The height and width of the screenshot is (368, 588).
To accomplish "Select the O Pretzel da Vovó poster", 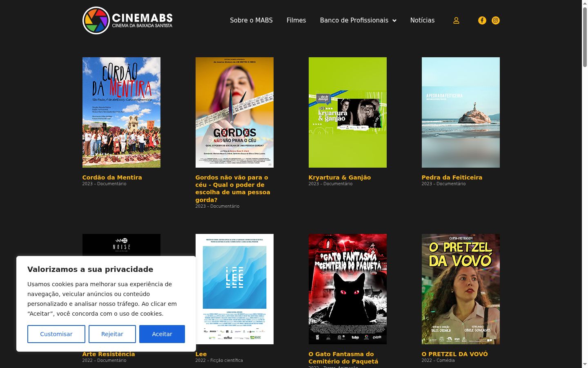I will click(461, 289).
